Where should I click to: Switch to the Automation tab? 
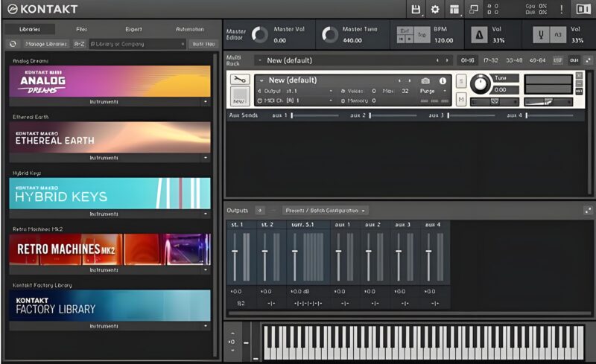point(190,29)
